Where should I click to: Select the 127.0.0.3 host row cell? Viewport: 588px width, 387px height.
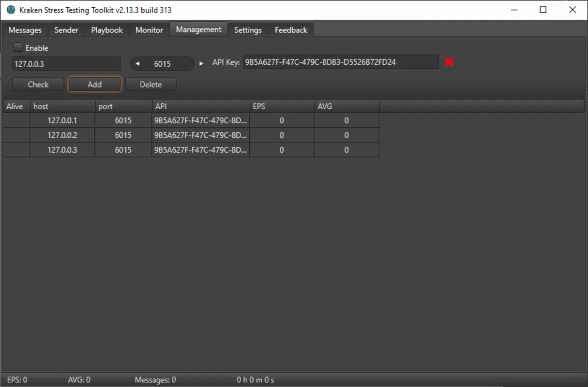[62, 150]
